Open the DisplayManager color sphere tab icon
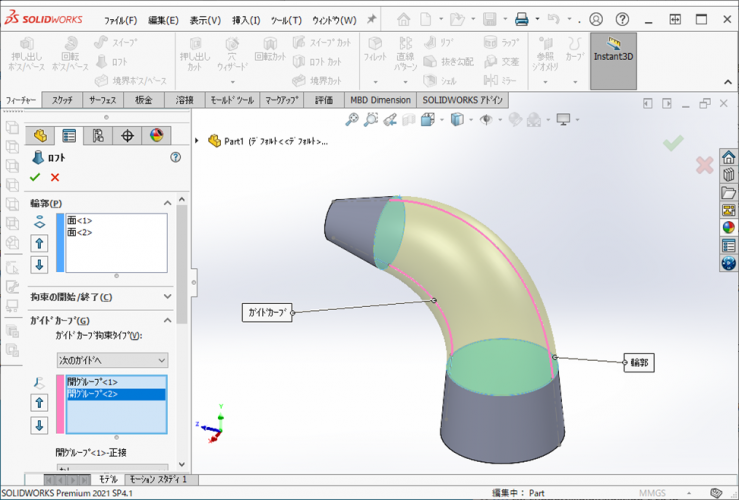The width and height of the screenshot is (739, 500). (156, 136)
